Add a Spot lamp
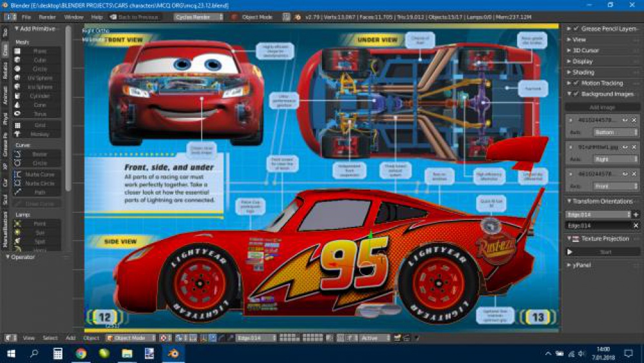 coord(38,242)
